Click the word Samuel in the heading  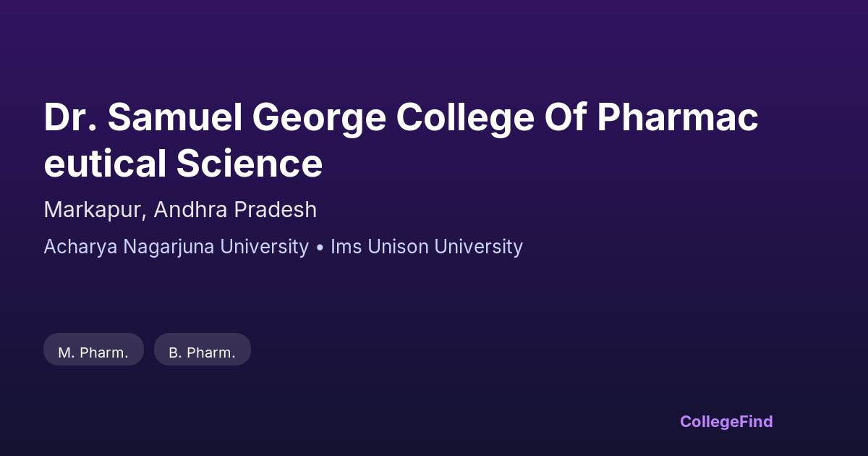point(175,117)
